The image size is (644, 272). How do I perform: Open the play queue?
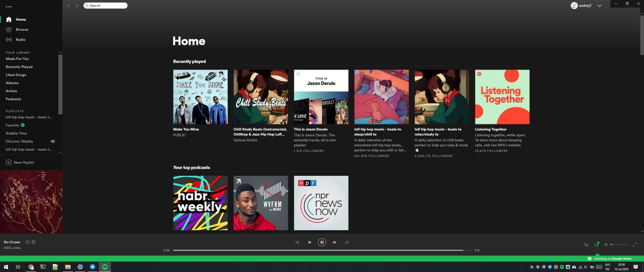[587, 244]
